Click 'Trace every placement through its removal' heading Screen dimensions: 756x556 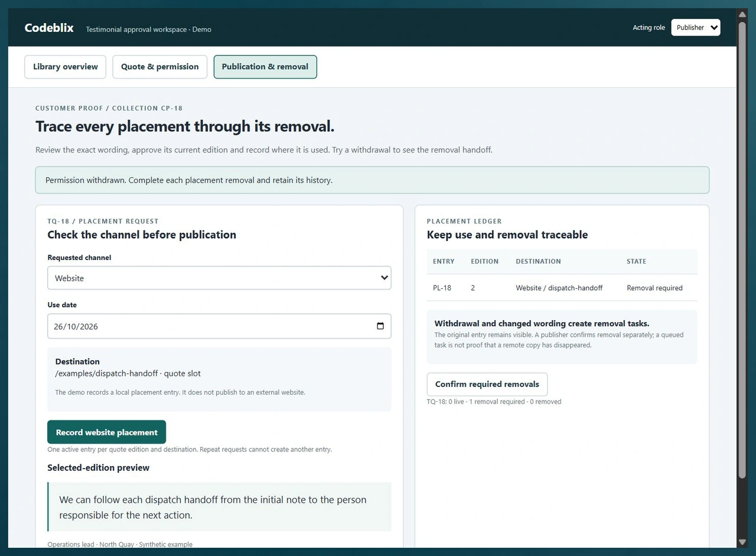pyautogui.click(x=185, y=126)
